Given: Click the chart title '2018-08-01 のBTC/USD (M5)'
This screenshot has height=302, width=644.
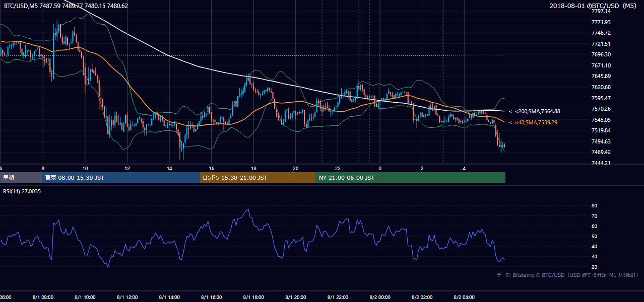Looking at the screenshot, I should point(594,6).
